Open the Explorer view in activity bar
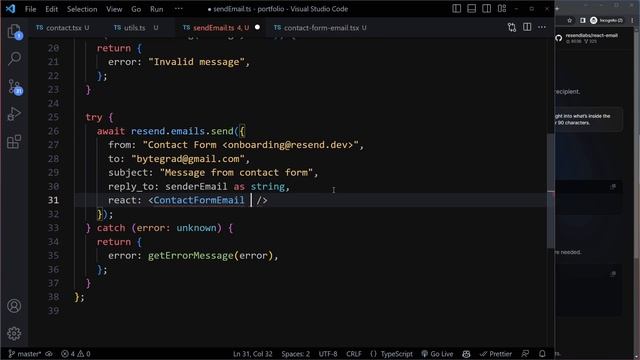The width and height of the screenshot is (640, 360). [15, 31]
